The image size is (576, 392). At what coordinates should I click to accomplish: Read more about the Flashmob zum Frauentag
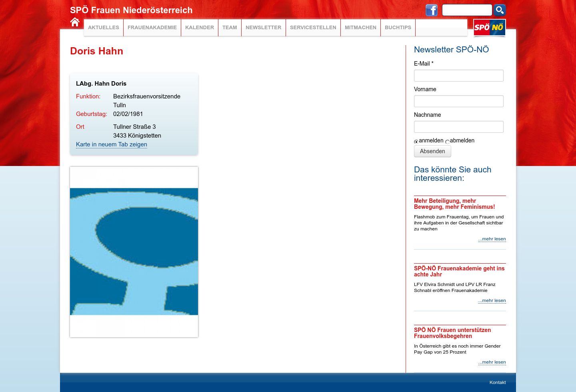click(492, 239)
